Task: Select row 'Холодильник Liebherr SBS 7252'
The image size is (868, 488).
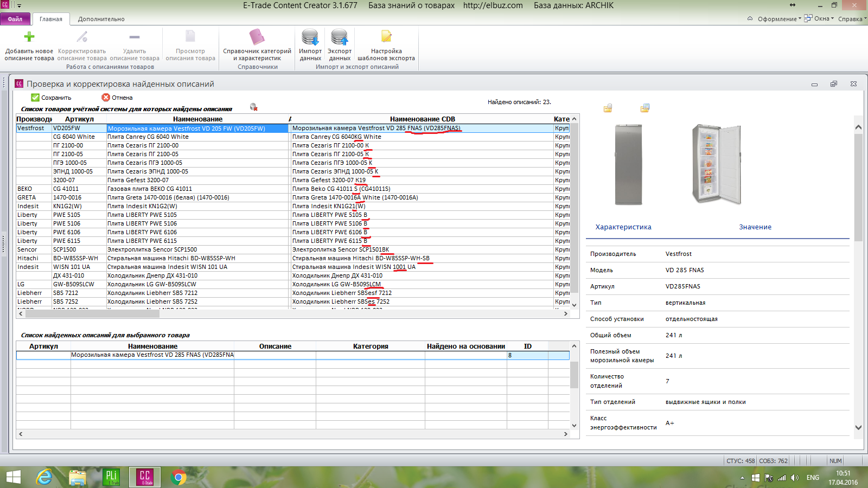Action: coord(293,301)
